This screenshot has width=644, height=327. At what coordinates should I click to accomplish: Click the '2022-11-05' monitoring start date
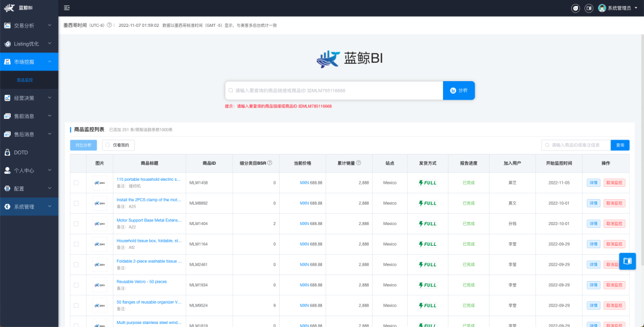558,183
